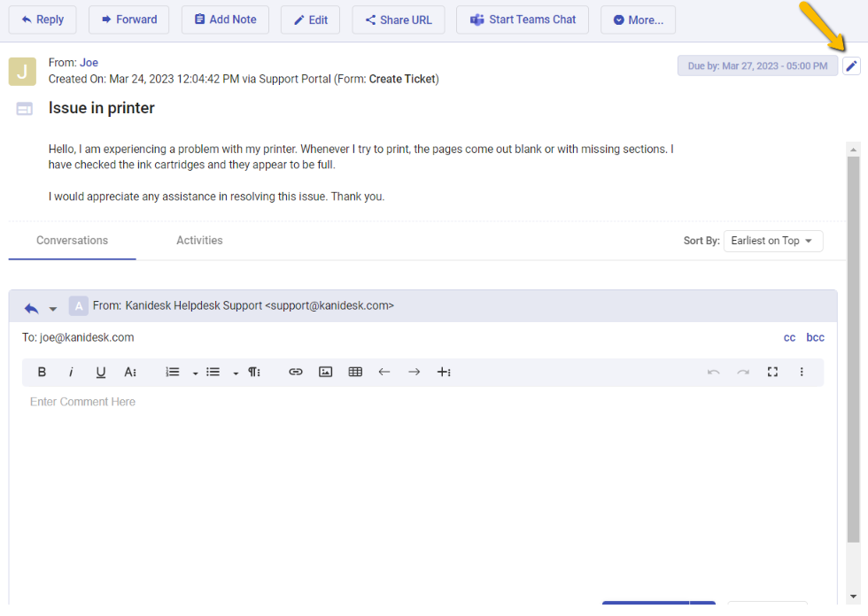The height and width of the screenshot is (616, 868).
Task: Open the More... actions menu
Action: [638, 19]
